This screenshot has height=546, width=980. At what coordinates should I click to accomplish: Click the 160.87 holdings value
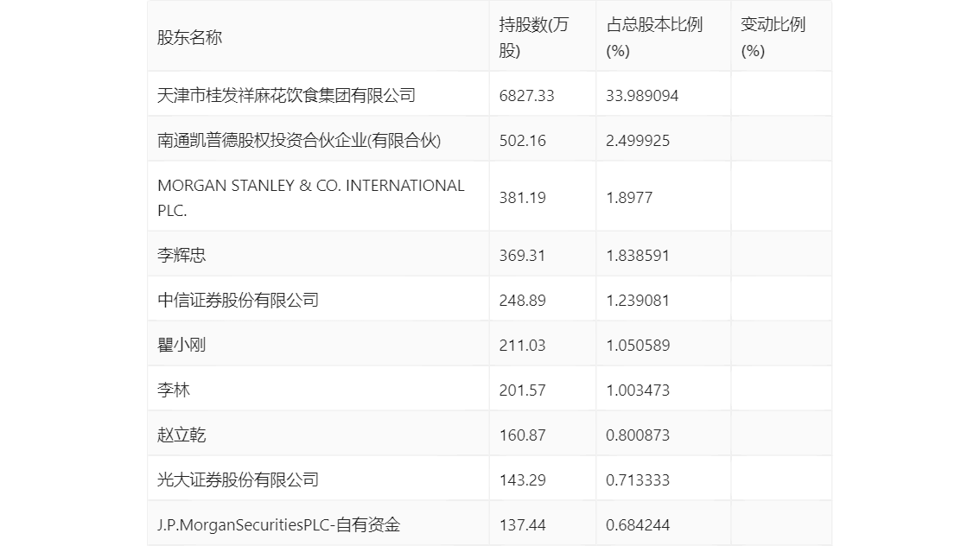[522, 435]
